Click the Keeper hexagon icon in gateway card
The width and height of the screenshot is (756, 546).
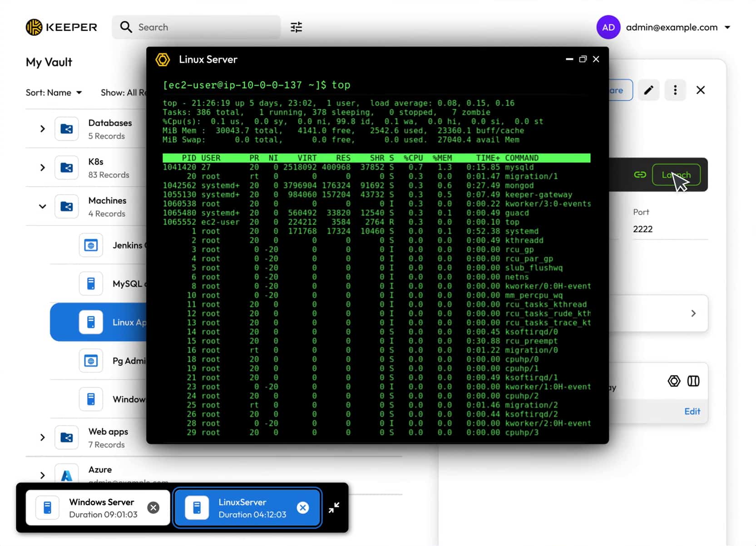pos(674,381)
